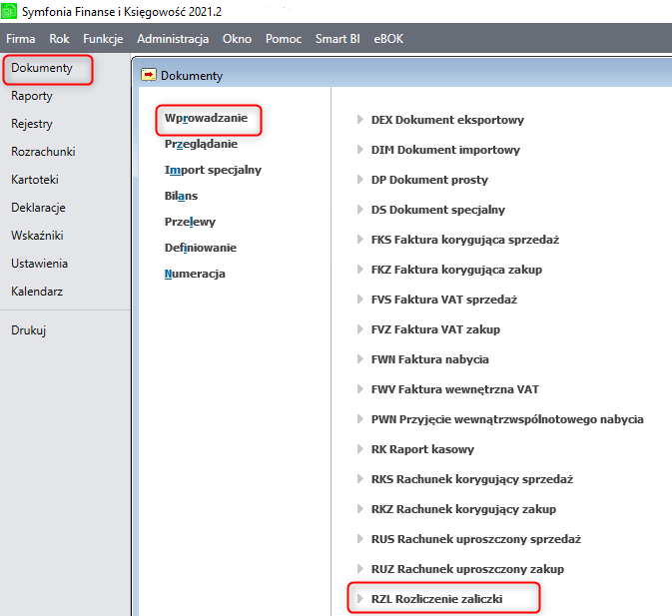672x616 pixels.
Task: Click PWN Przyjęcie wewnątrzwspólnotowego nabycia text
Action: coord(507,419)
